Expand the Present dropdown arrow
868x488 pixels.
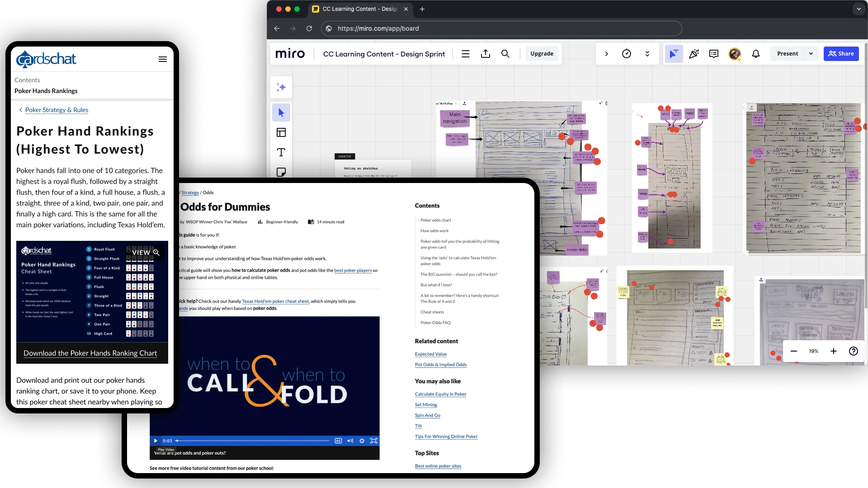pos(811,54)
